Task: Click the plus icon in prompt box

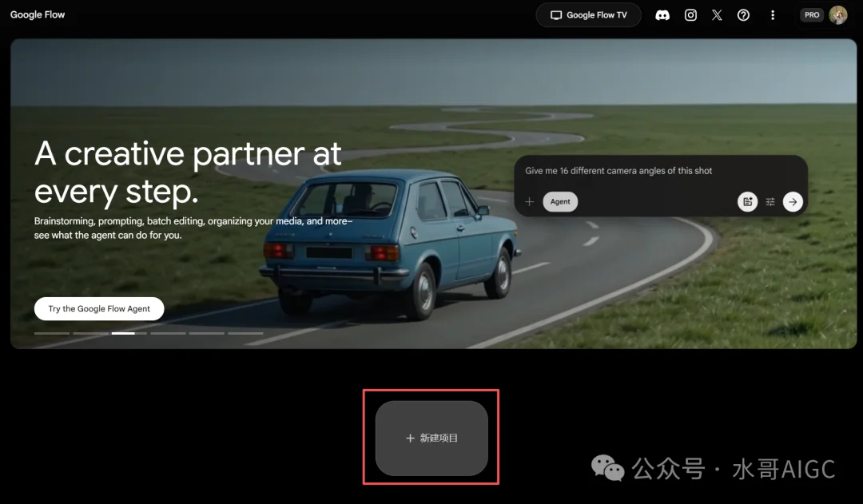Action: coord(530,202)
